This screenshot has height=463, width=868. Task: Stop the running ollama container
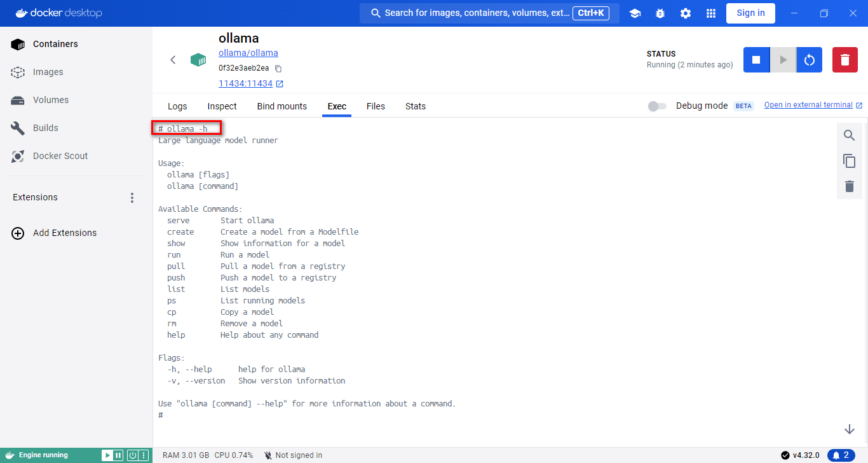click(x=756, y=60)
